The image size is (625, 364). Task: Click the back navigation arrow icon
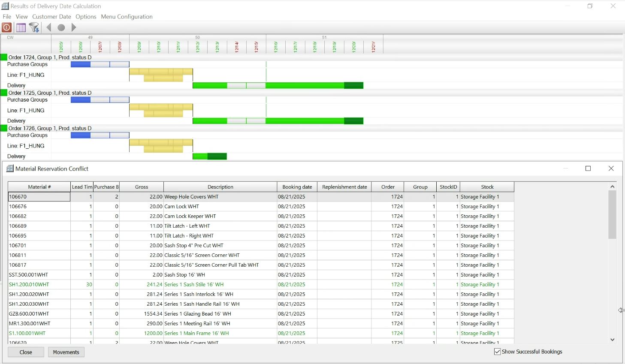(x=48, y=27)
